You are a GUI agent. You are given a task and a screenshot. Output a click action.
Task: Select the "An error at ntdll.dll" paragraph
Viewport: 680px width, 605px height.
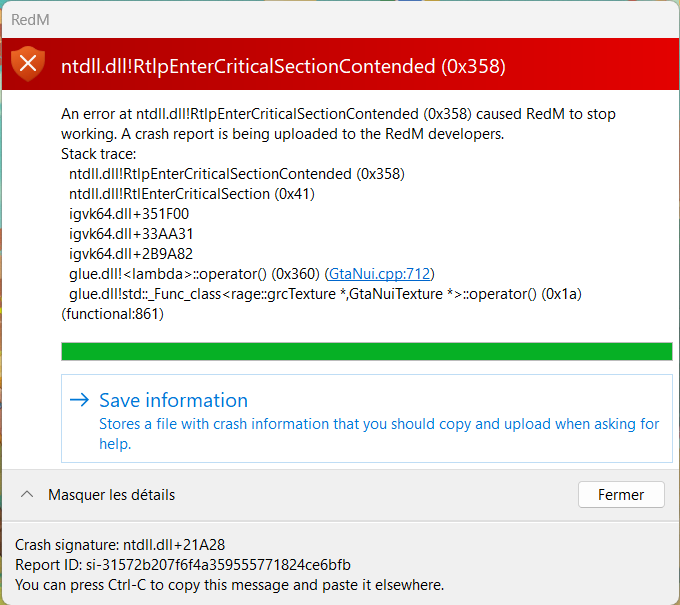(x=338, y=124)
